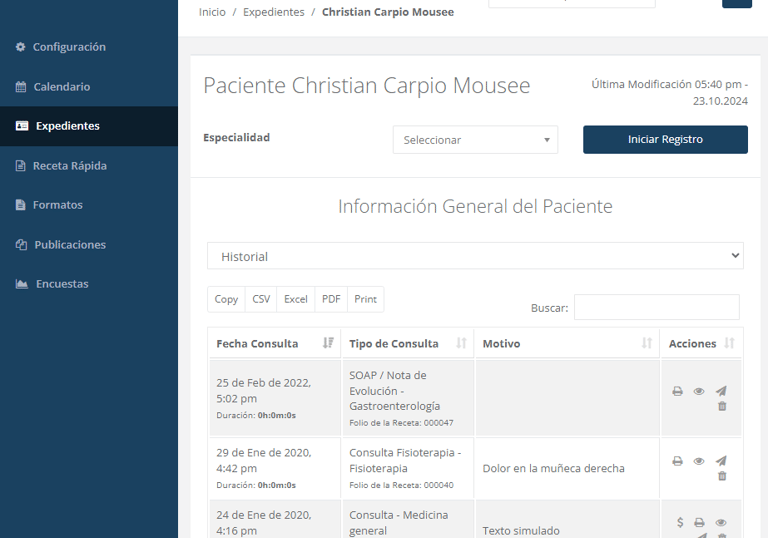768x538 pixels.
Task: Click the Expedientes ID card icon
Action: click(x=22, y=126)
